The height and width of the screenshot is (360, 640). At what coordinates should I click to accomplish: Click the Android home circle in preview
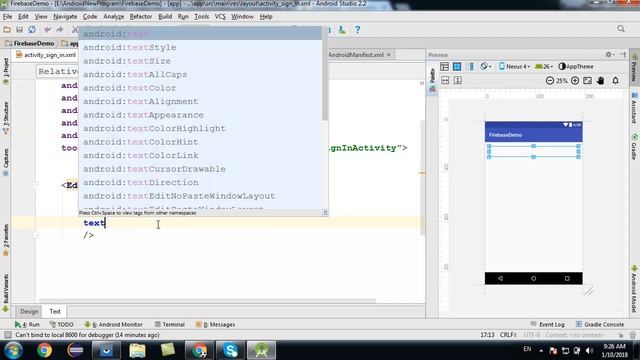[533, 278]
